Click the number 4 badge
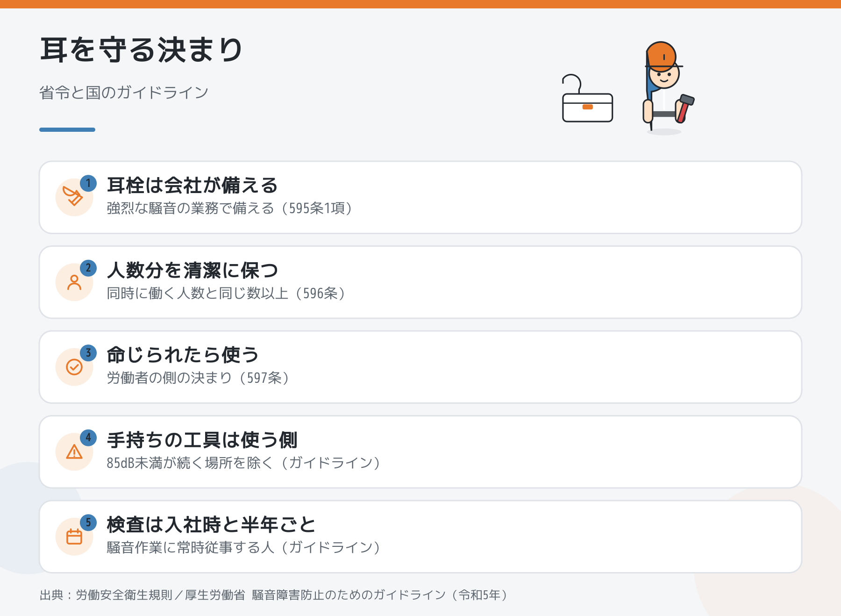The width and height of the screenshot is (841, 616). pos(88,438)
